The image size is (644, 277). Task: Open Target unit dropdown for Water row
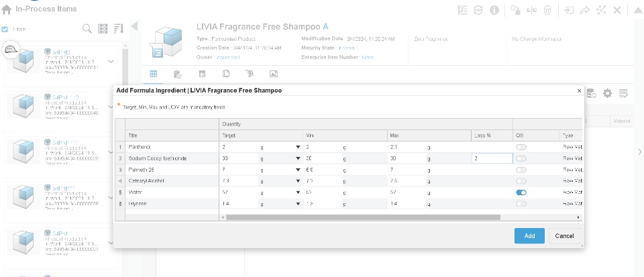[x=297, y=192]
